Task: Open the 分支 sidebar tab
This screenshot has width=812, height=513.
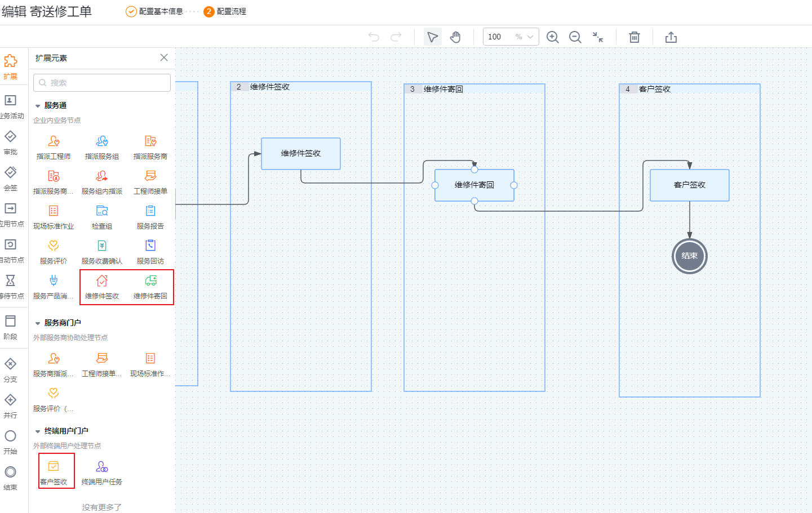Action: coord(10,370)
